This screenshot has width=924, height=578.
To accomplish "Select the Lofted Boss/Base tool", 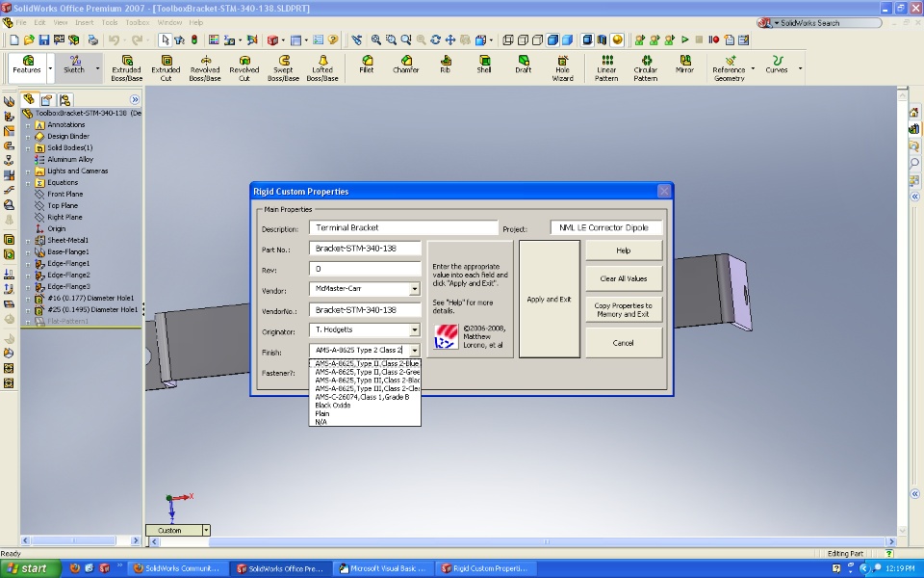I will 322,67.
